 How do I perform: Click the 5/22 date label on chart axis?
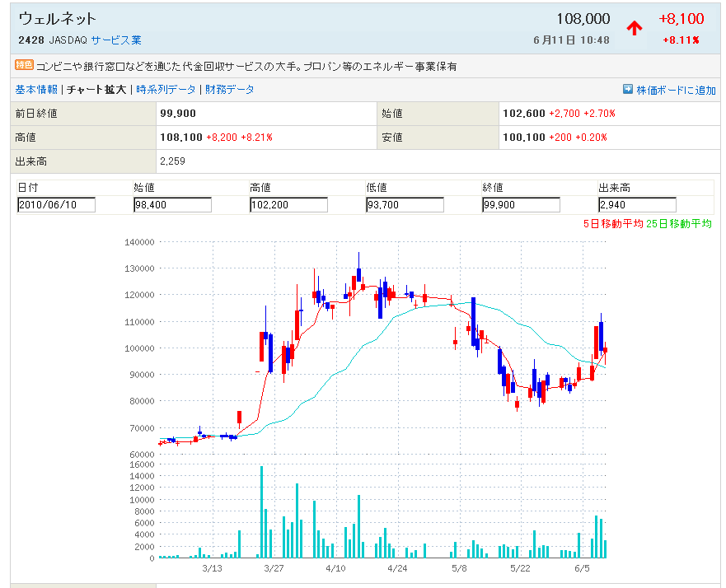click(521, 568)
